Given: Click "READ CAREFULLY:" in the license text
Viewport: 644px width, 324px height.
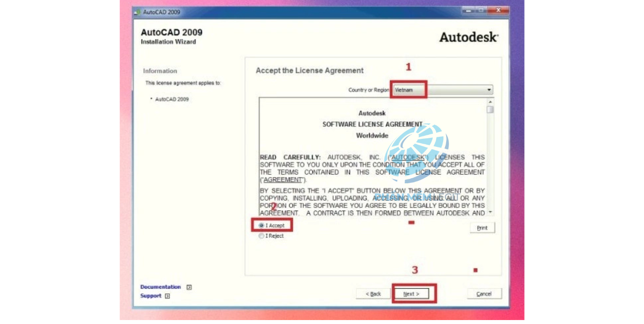Looking at the screenshot, I should click(290, 158).
